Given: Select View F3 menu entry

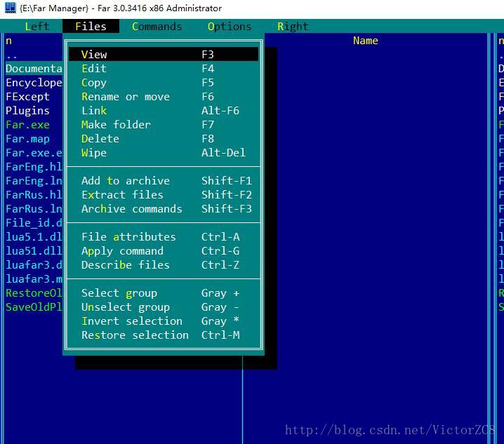Looking at the screenshot, I should [164, 54].
